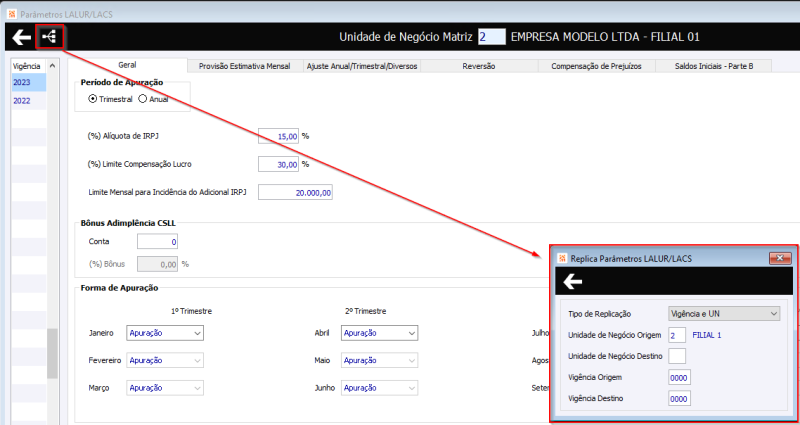Click the Unidade de Negócio Destino field
This screenshot has height=425, width=800.
click(677, 356)
